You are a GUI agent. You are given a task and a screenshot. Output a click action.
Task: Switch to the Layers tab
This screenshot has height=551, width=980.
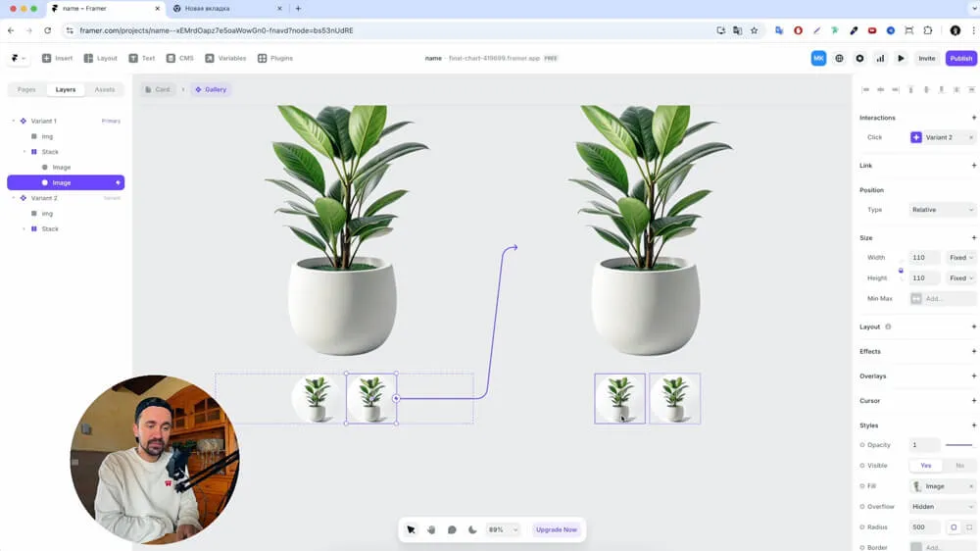point(65,89)
